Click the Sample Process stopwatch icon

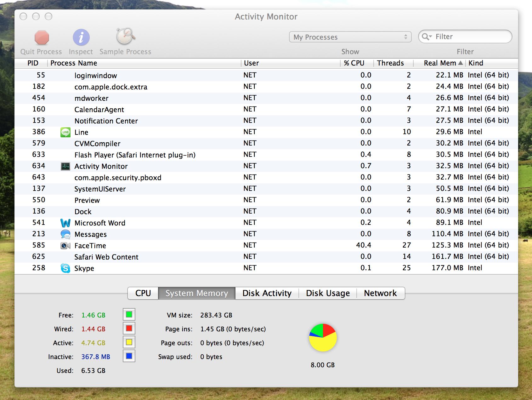tap(125, 37)
